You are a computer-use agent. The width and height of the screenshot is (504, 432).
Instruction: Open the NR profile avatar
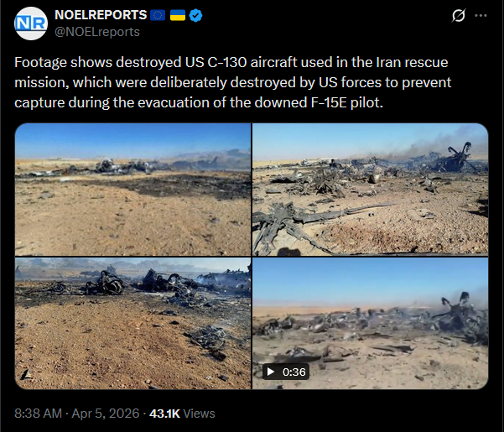(31, 23)
